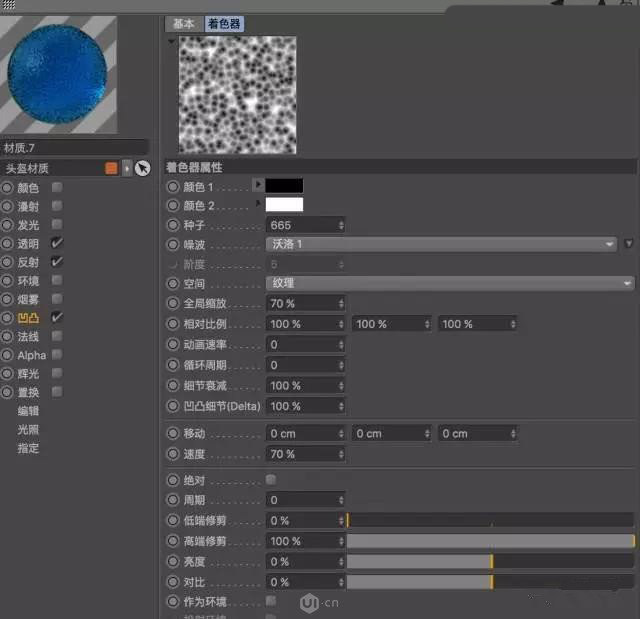640x619 pixels.
Task: Click the dot icon left of Alpha channel
Action: pyautogui.click(x=7, y=355)
